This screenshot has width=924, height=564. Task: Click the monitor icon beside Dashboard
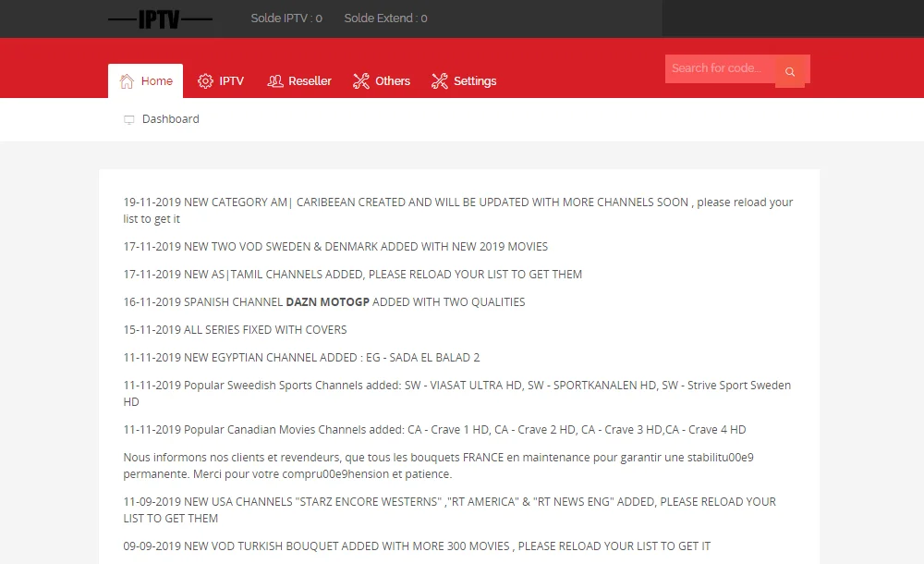point(129,120)
